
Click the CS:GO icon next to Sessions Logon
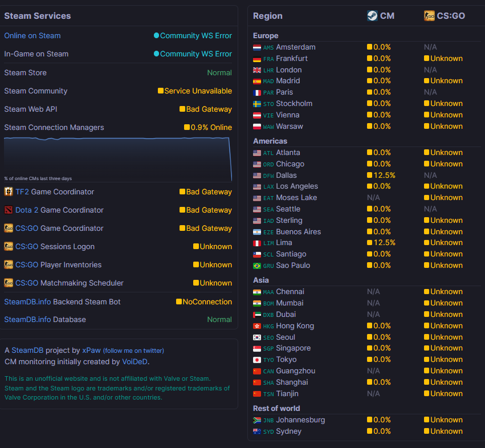point(9,247)
